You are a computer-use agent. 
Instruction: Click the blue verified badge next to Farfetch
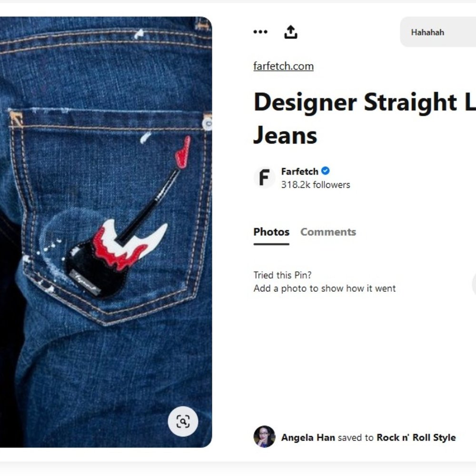pyautogui.click(x=325, y=171)
